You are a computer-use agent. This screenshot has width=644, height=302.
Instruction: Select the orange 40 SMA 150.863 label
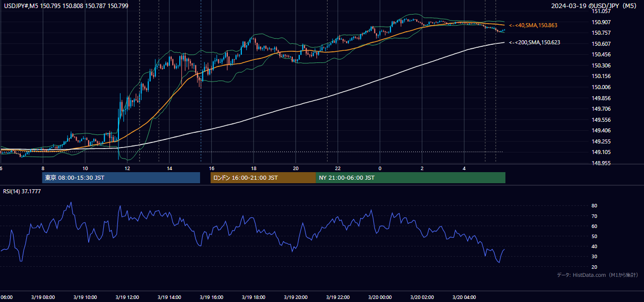(533, 25)
